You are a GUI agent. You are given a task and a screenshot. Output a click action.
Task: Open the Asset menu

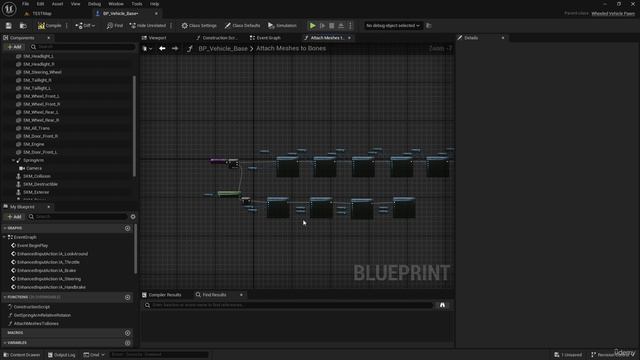point(57,4)
